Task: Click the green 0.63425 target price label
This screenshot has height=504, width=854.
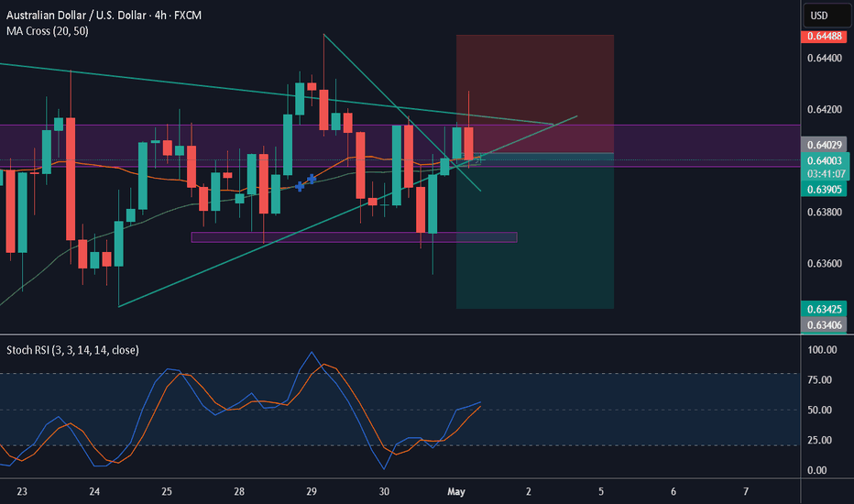Action: [824, 310]
